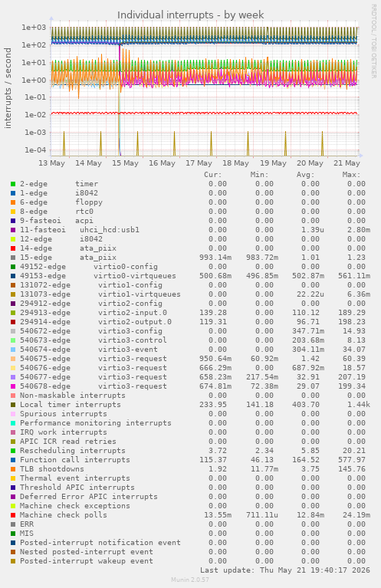Click the Max: column header
This screenshot has height=588, width=381.
click(351, 175)
